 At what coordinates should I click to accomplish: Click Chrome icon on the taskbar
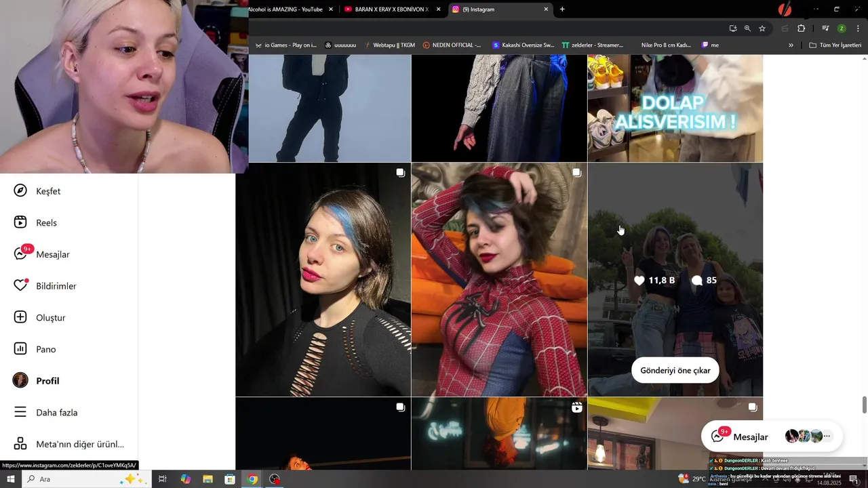[252, 479]
